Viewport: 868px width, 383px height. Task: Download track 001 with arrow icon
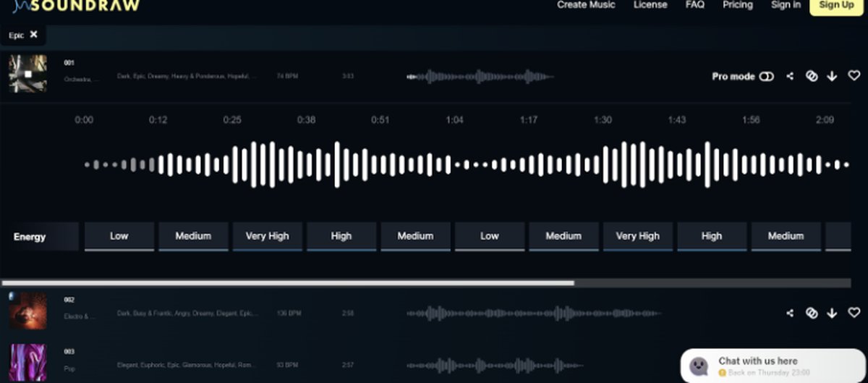[832, 76]
